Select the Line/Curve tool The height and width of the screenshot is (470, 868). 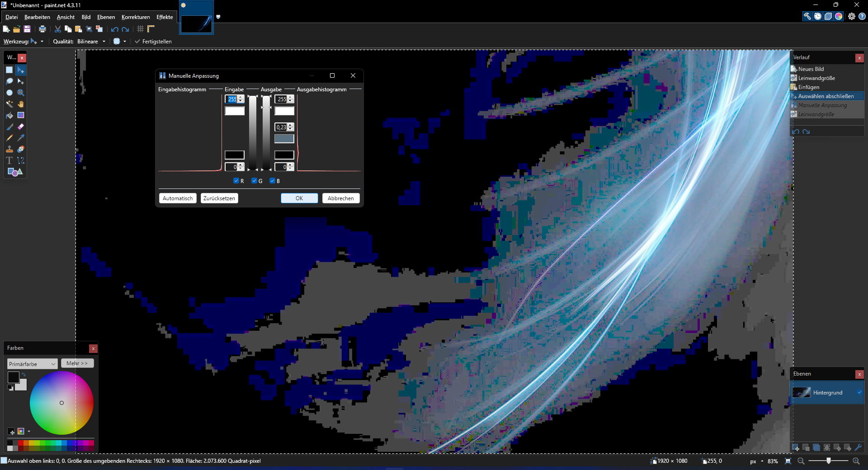coord(21,160)
